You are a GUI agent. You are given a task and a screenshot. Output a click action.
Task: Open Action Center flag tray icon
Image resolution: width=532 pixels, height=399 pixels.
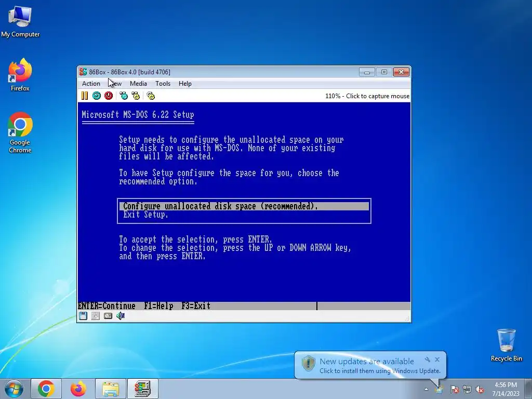455,390
